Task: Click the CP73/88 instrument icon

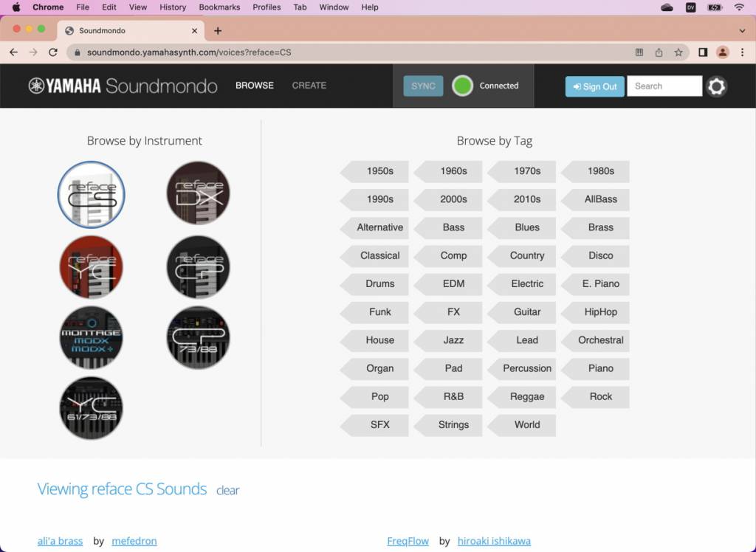Action: click(197, 337)
